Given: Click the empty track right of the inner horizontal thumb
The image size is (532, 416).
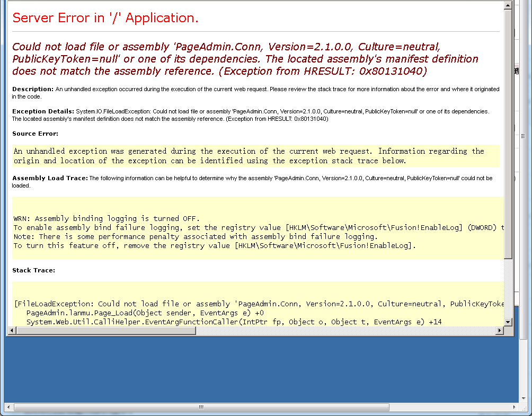Looking at the screenshot, I should pyautogui.click(x=344, y=331).
